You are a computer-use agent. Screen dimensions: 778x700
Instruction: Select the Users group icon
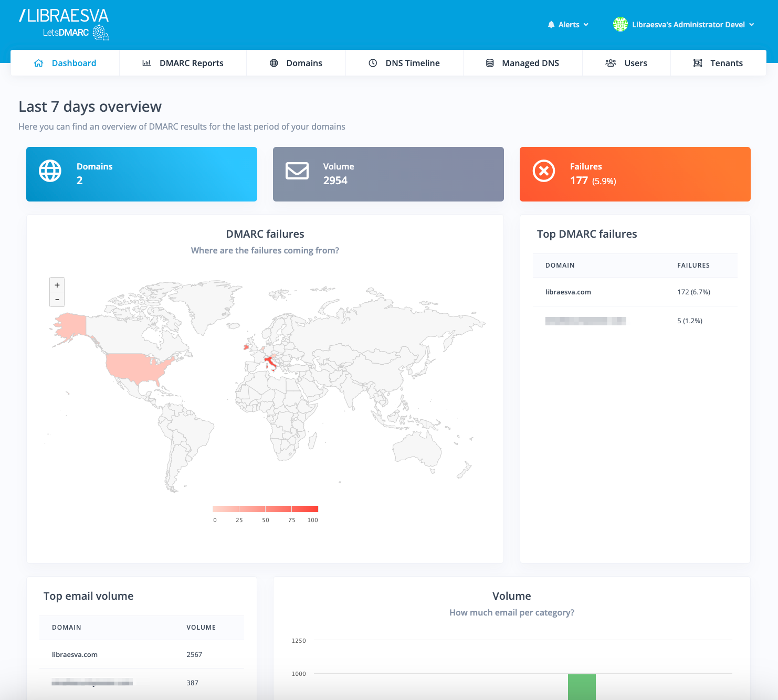[x=611, y=62]
